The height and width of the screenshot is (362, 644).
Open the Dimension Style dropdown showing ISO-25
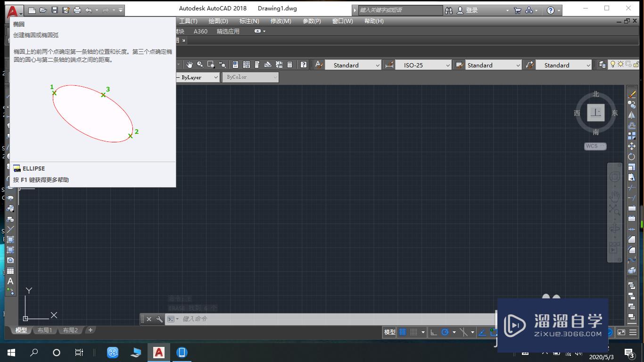(x=422, y=65)
